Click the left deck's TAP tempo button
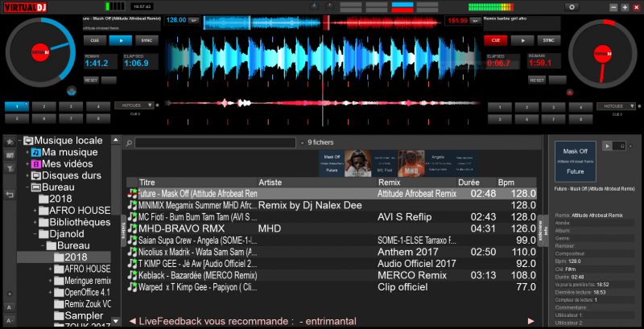The image size is (644, 329). tap(194, 20)
